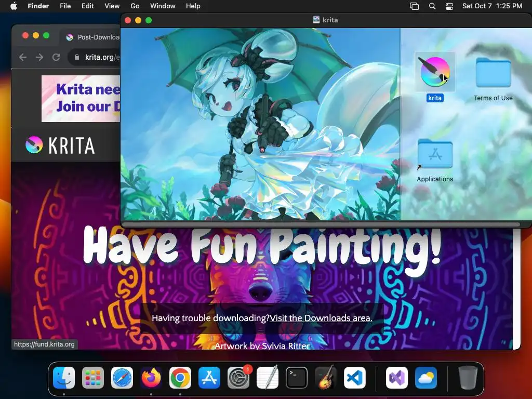The image size is (532, 399).
Task: Select the Post-Download browser tab
Action: click(x=91, y=37)
